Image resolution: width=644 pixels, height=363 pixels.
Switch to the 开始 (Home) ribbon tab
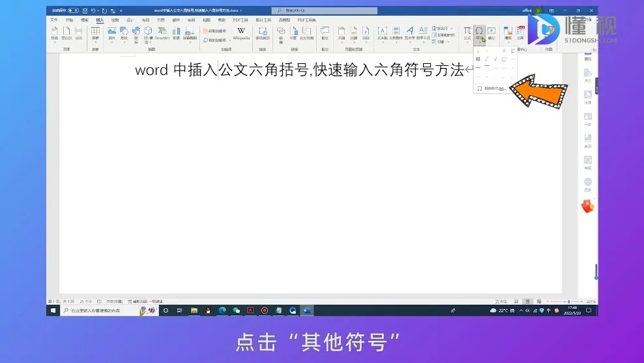[69, 20]
